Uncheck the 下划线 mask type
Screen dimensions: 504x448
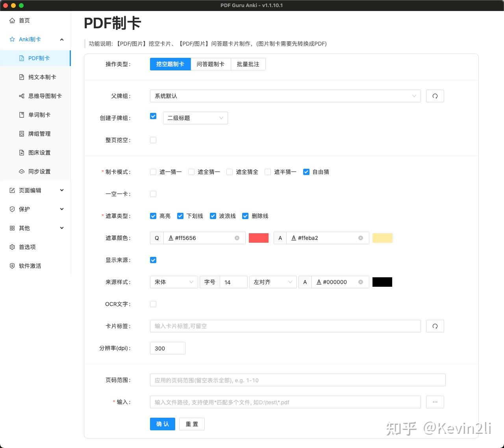(x=180, y=216)
